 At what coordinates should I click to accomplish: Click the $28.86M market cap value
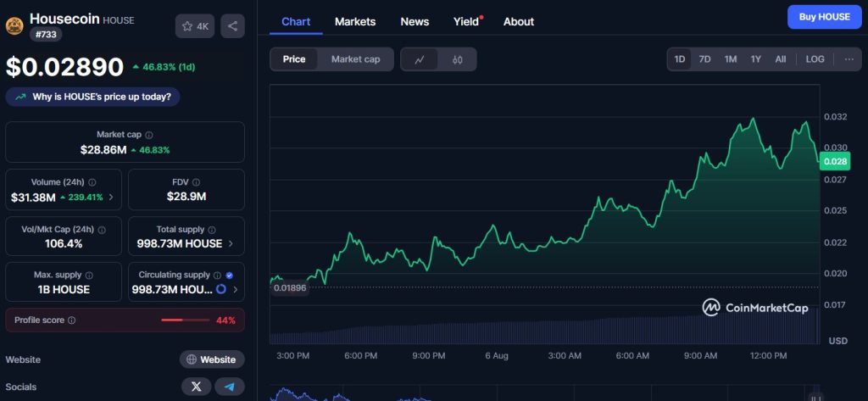click(103, 149)
